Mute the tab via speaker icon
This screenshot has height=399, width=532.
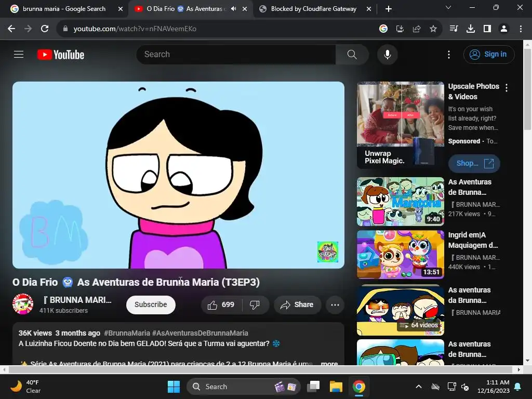(x=233, y=9)
